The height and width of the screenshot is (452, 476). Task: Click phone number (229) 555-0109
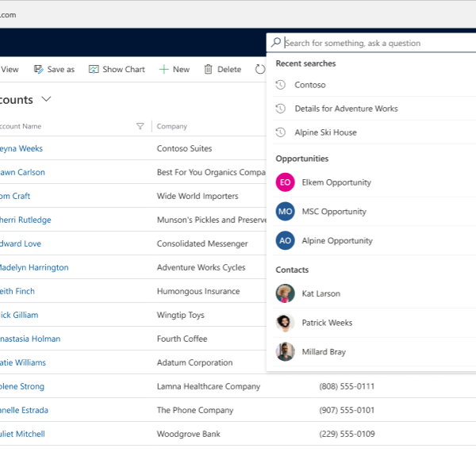[x=347, y=434]
